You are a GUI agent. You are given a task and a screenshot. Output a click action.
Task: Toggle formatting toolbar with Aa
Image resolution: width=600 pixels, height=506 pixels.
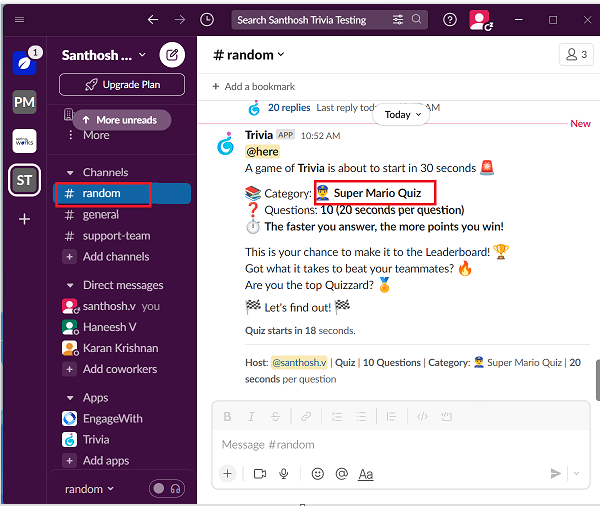(x=366, y=475)
